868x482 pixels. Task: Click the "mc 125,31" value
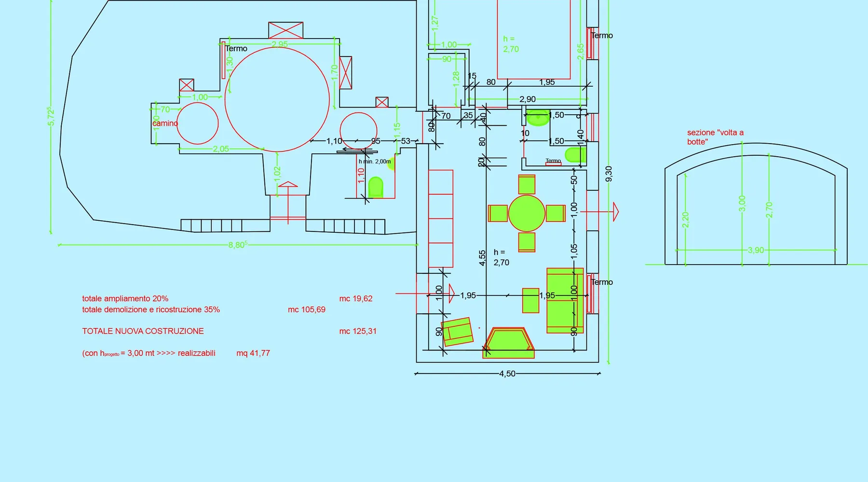point(358,331)
